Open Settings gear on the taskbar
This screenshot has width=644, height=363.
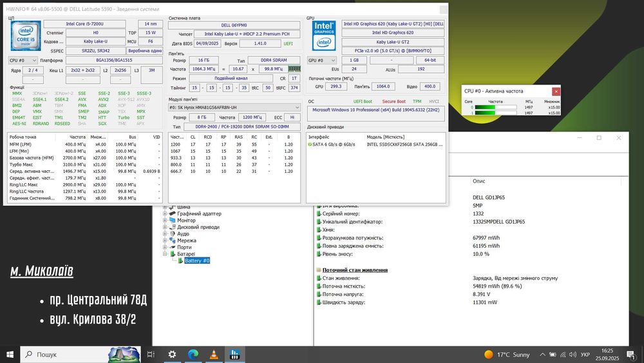(172, 355)
